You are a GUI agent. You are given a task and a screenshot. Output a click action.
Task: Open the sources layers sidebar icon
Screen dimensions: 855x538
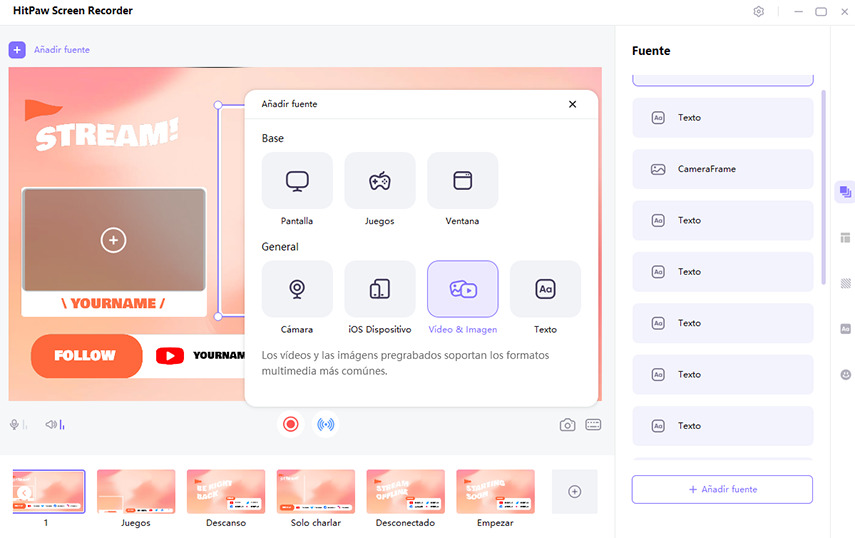[x=845, y=192]
